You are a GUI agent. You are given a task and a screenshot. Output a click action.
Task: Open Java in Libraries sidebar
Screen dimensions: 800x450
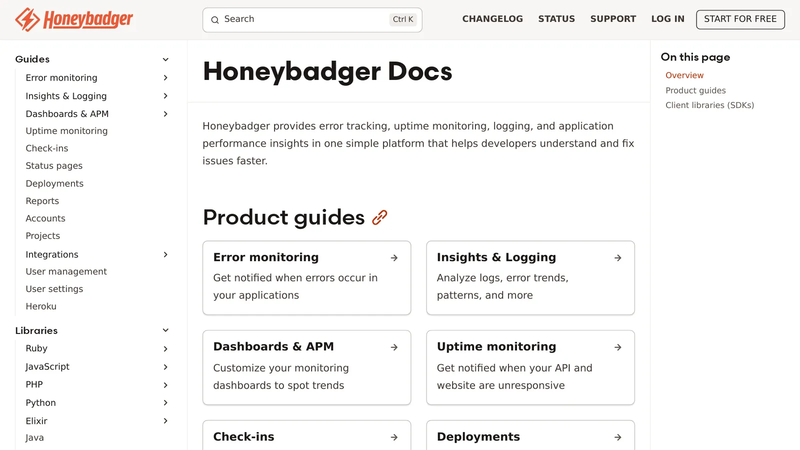point(34,438)
